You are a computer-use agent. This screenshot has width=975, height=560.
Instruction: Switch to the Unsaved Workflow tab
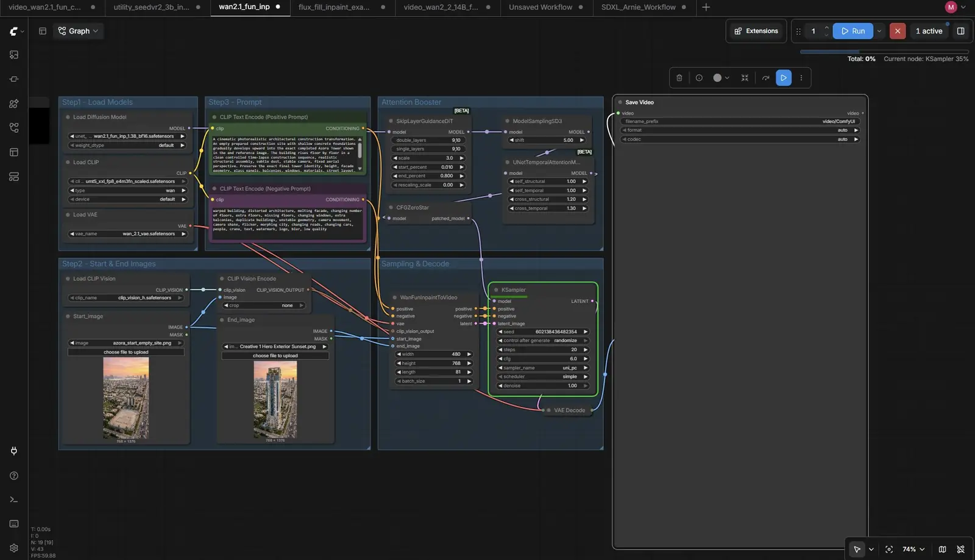pyautogui.click(x=541, y=7)
